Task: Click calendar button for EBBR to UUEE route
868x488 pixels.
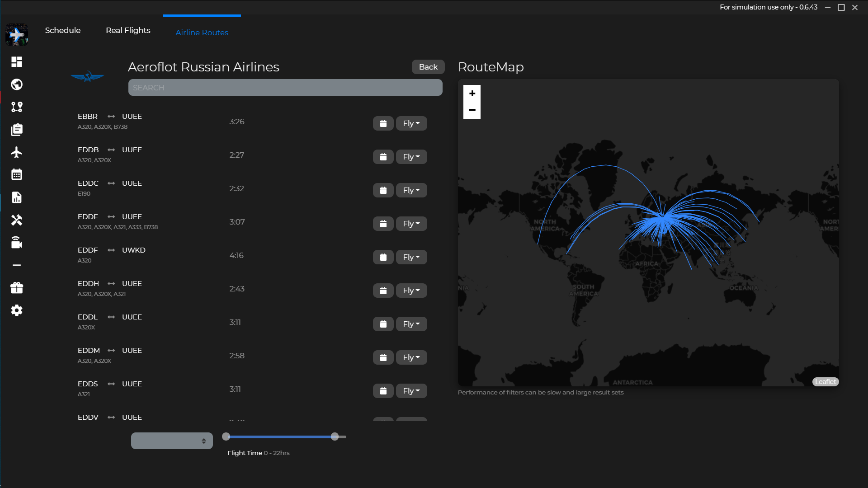Action: click(383, 123)
